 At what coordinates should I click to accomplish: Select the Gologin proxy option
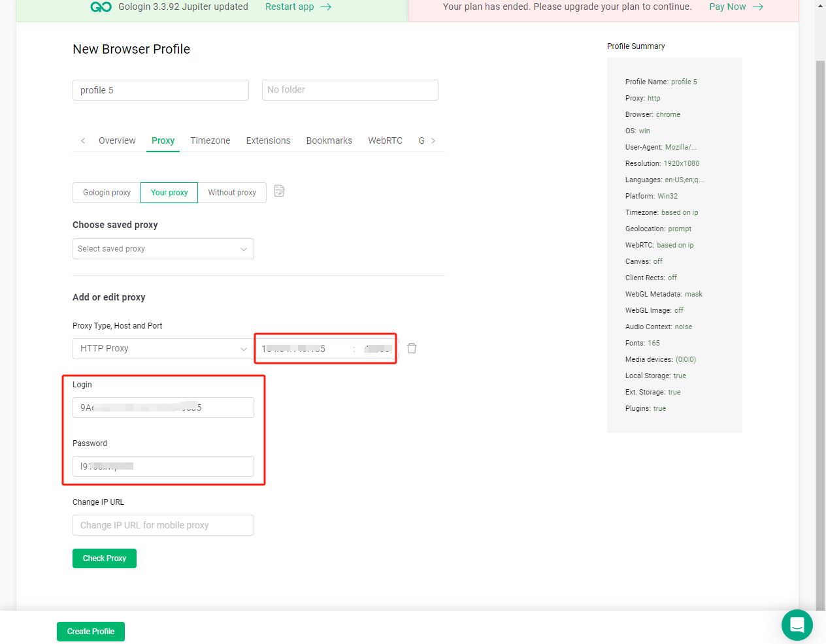click(107, 193)
